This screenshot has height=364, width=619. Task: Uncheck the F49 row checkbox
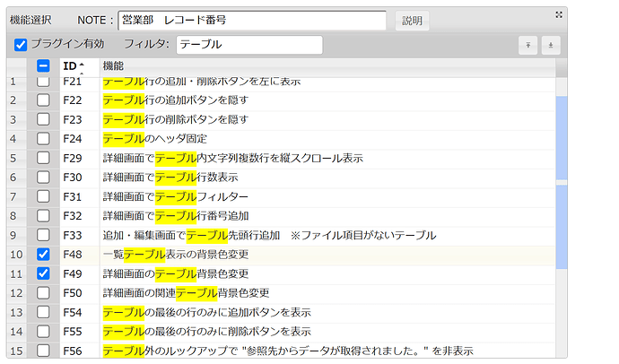pos(43,273)
